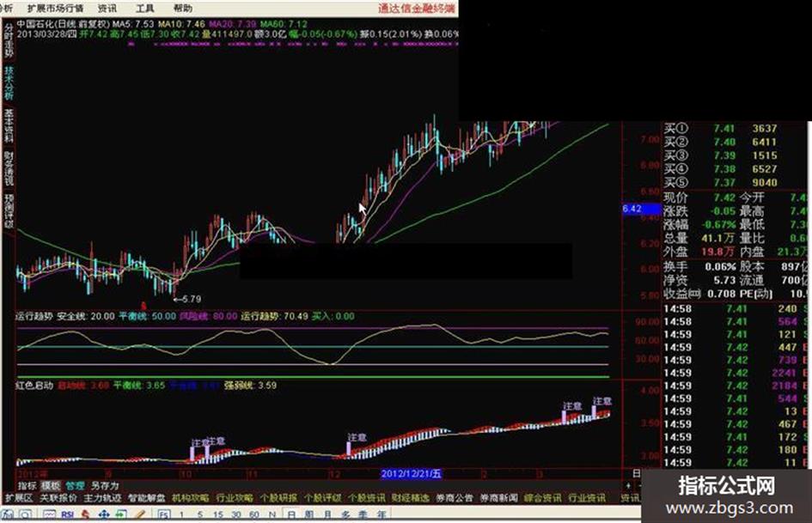Open the 个股评级 tab
The width and height of the screenshot is (812, 523).
(x=322, y=498)
